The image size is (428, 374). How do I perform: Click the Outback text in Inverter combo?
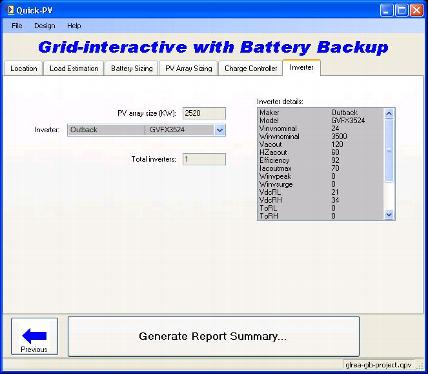pos(84,130)
